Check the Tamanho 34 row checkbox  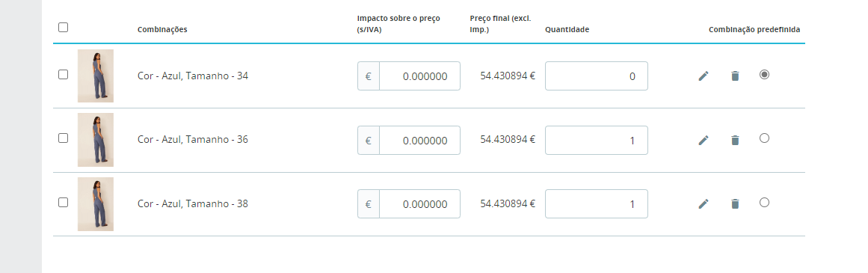click(x=63, y=74)
